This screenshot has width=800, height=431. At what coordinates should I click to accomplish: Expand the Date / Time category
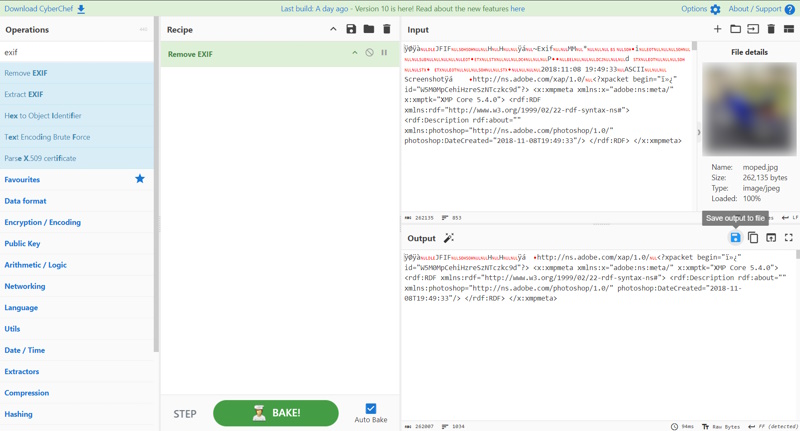(x=77, y=350)
